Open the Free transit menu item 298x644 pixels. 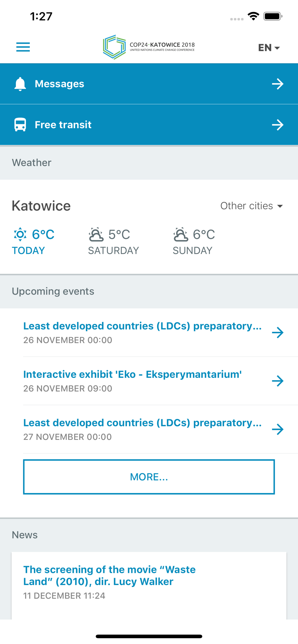(x=149, y=125)
